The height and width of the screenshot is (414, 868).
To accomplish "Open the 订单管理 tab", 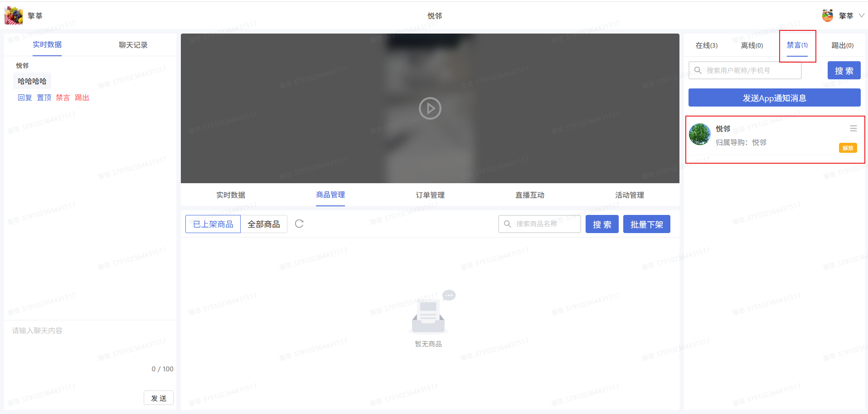I will (430, 195).
